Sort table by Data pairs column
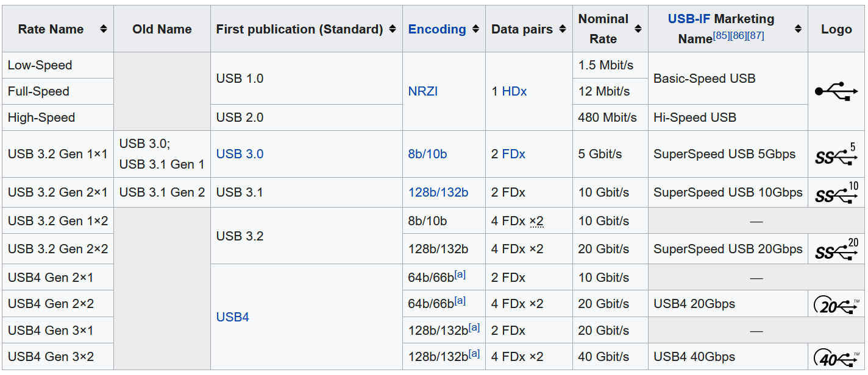 562,29
